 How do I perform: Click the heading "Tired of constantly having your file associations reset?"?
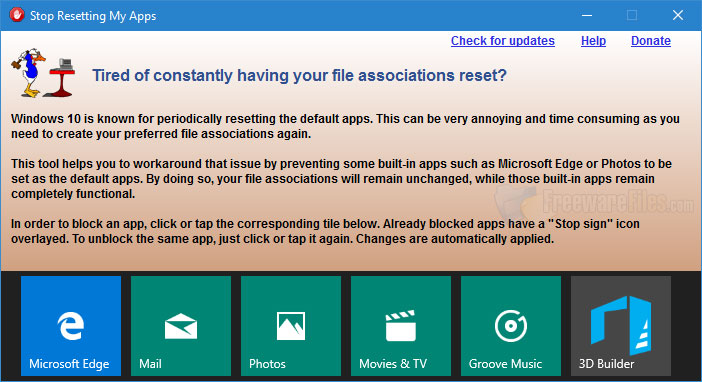coord(300,75)
